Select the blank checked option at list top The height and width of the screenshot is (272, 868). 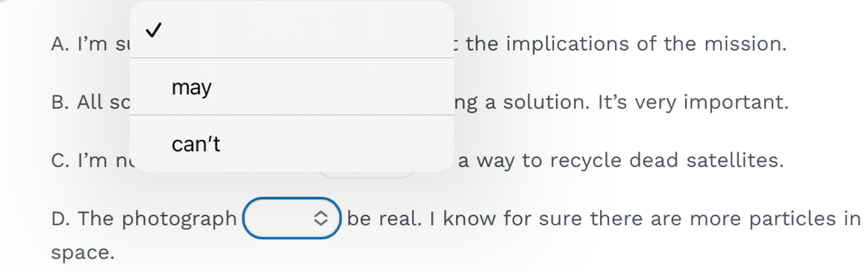pos(292,31)
